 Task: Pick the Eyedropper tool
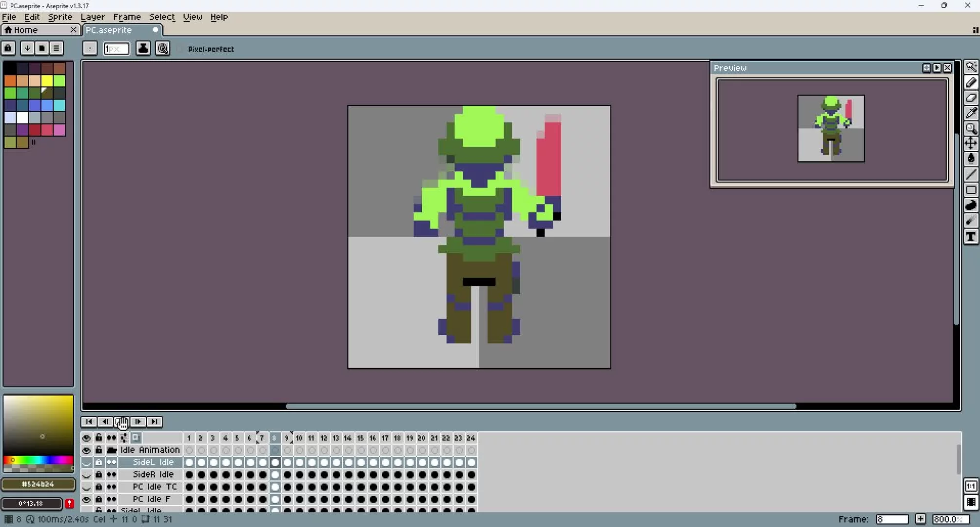(x=971, y=113)
